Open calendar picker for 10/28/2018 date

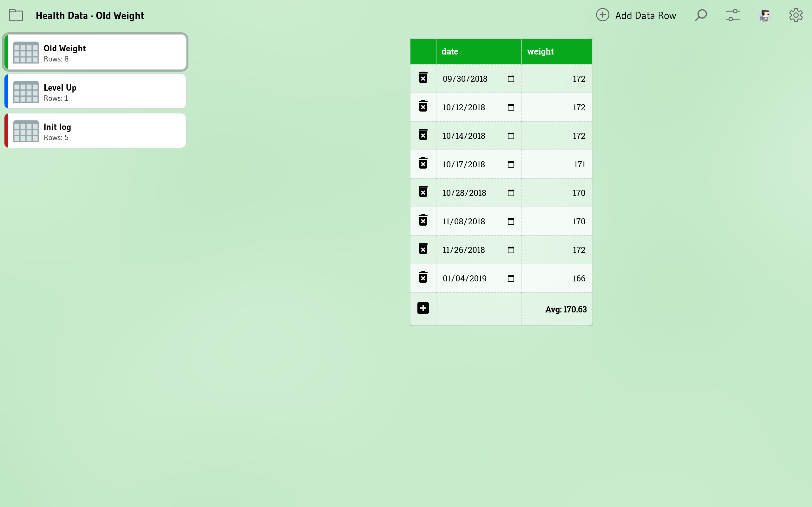tap(511, 193)
